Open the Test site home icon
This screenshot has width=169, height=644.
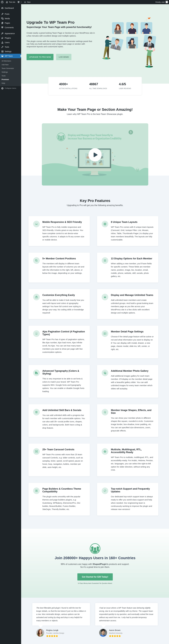point(7,2)
